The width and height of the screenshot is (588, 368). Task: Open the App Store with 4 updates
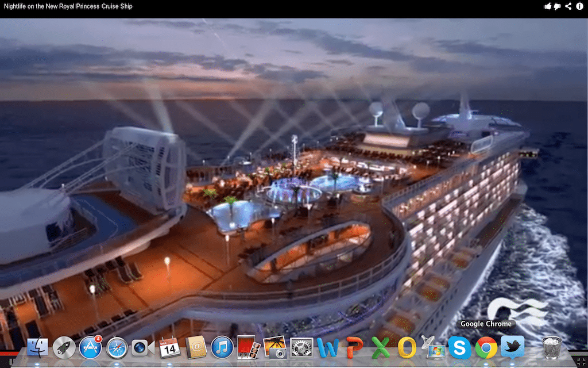[90, 347]
